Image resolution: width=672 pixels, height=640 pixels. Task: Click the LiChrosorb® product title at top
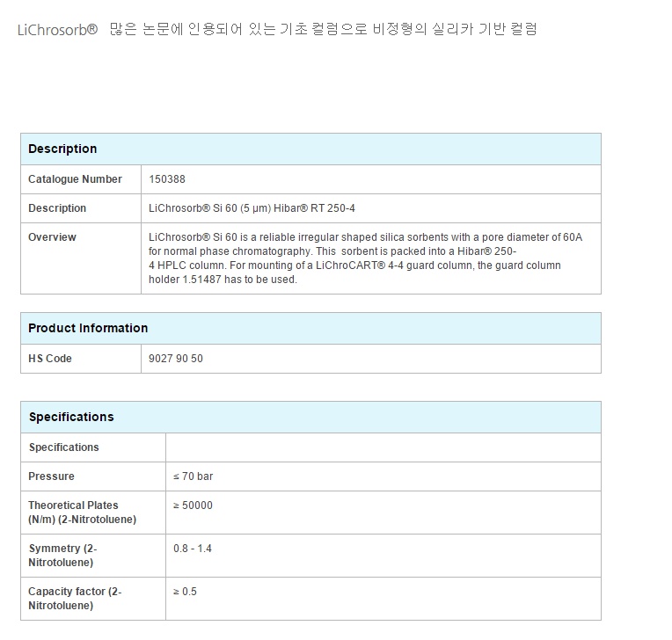click(x=57, y=29)
